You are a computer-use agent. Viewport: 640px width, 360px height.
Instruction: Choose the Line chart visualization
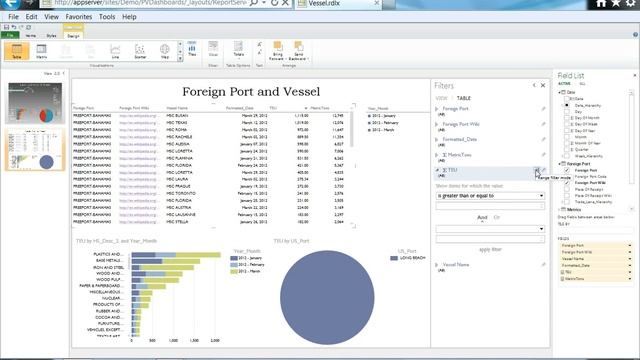pos(115,51)
